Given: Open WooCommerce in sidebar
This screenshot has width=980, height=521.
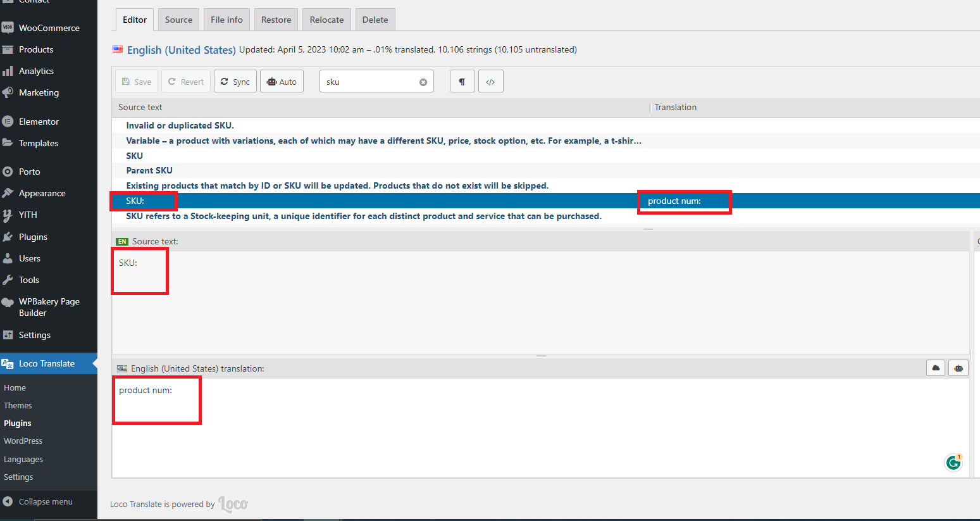Looking at the screenshot, I should [49, 28].
